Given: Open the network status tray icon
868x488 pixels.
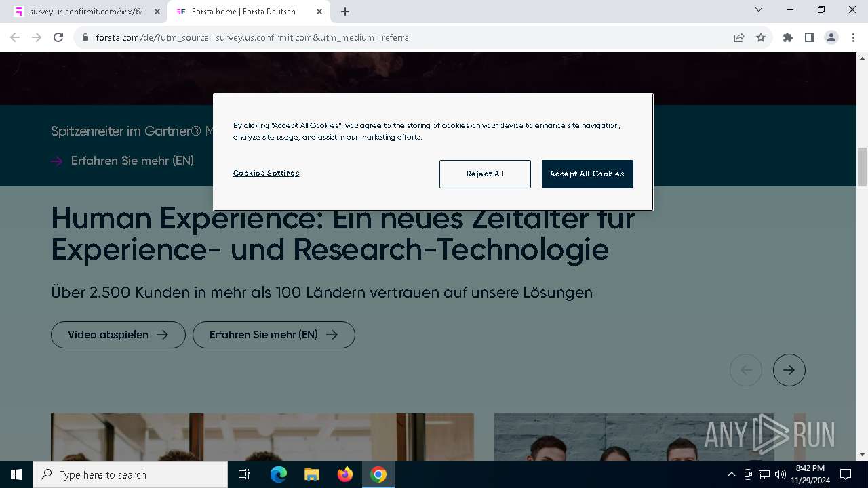Looking at the screenshot, I should tap(764, 474).
